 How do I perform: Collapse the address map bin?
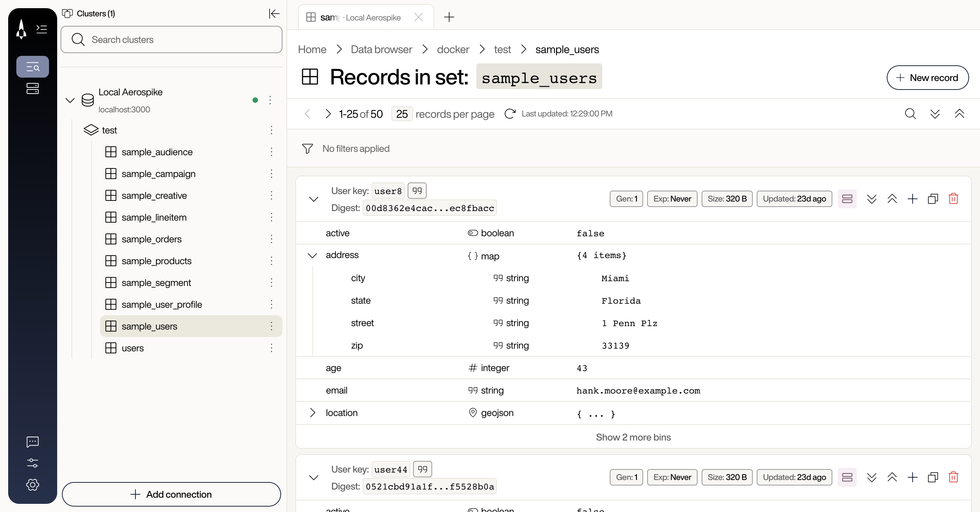312,255
